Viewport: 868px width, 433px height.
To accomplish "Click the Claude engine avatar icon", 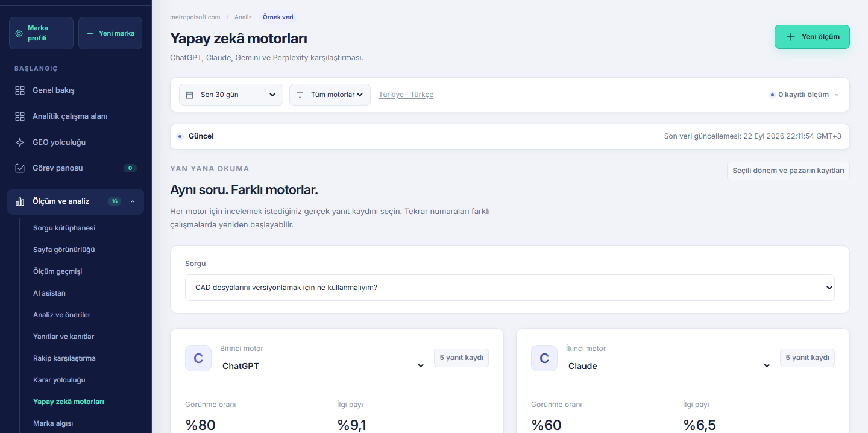I will click(544, 358).
